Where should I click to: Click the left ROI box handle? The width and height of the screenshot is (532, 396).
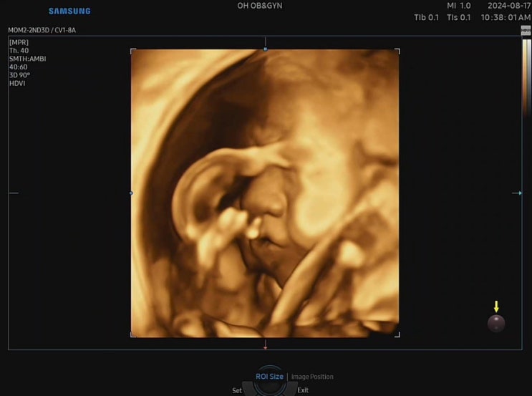click(131, 193)
